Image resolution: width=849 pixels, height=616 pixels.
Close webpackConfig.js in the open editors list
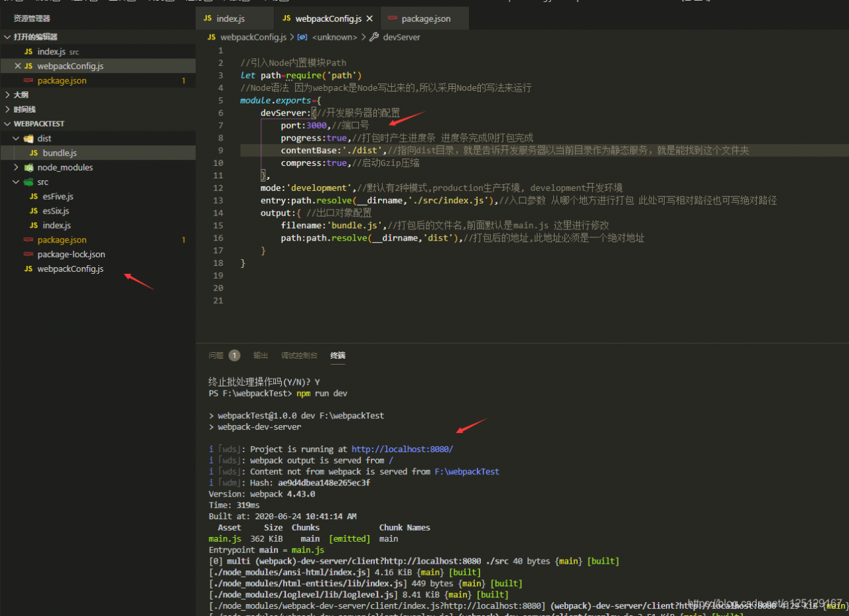[17, 66]
